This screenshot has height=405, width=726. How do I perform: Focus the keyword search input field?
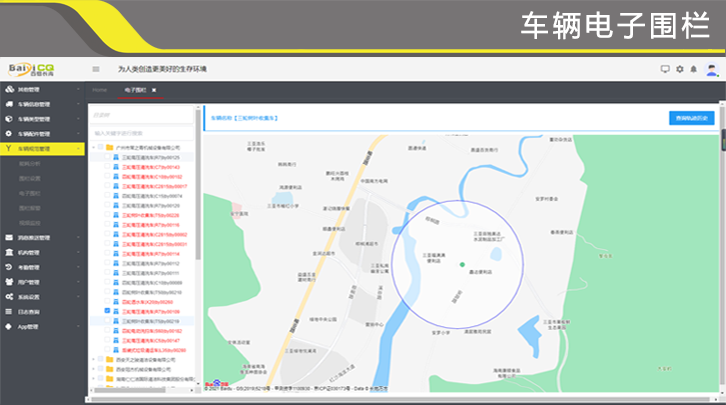coord(144,131)
